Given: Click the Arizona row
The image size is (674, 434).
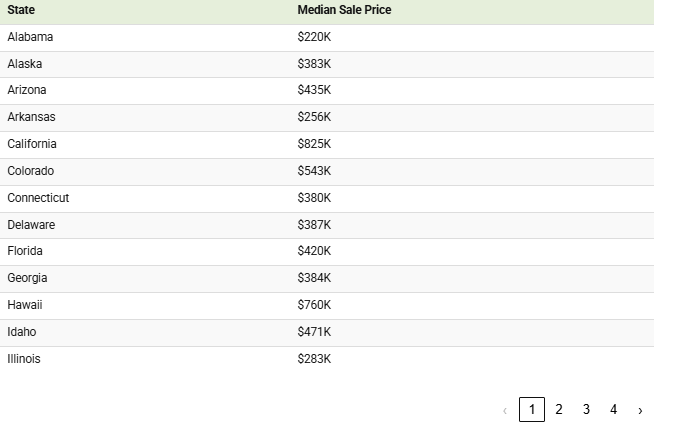Looking at the screenshot, I should 327,91.
